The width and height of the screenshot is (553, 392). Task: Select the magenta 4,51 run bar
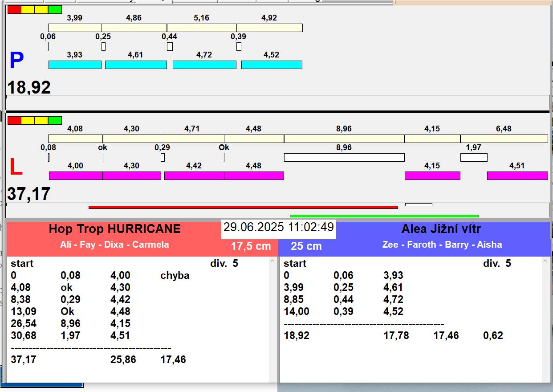517,176
